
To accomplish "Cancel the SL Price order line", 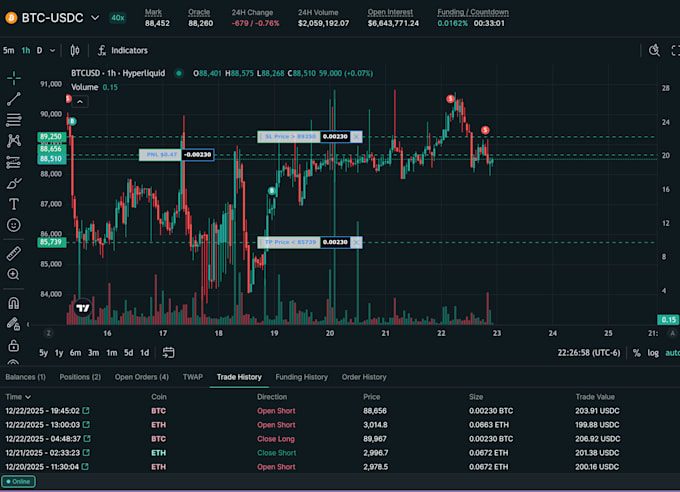I will click(x=356, y=137).
